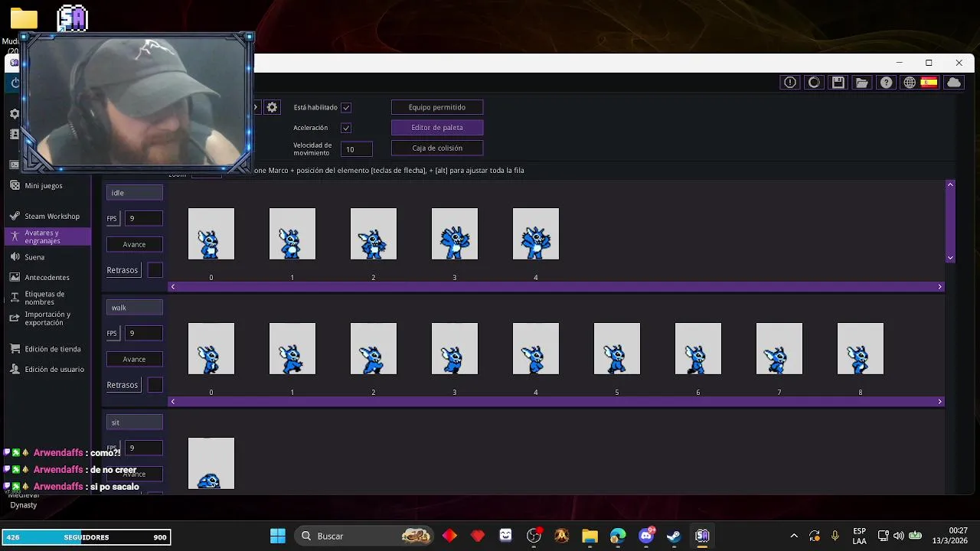Open File Explorer from the taskbar
Viewport: 980px width, 551px height.
point(590,536)
